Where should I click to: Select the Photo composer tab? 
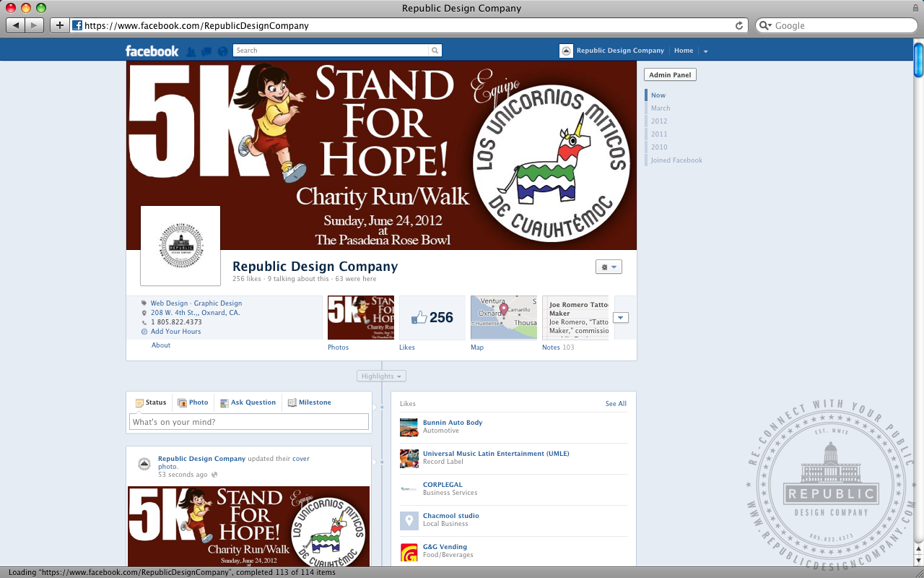(x=193, y=402)
